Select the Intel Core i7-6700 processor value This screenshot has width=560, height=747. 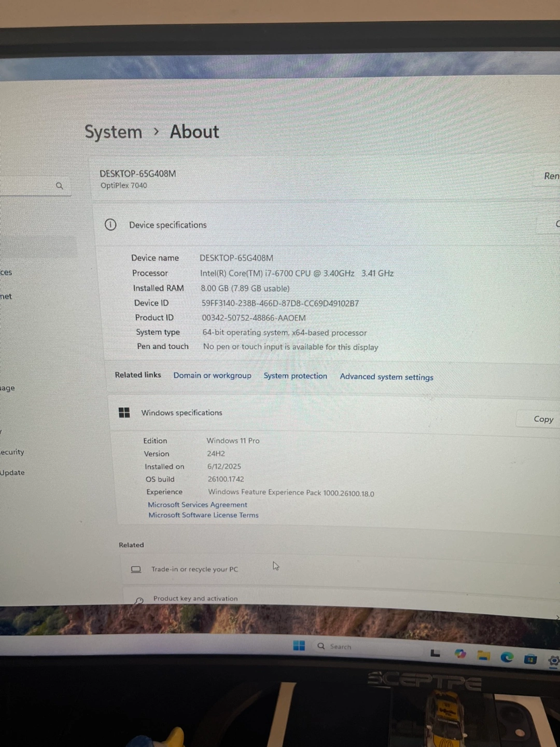click(x=297, y=273)
